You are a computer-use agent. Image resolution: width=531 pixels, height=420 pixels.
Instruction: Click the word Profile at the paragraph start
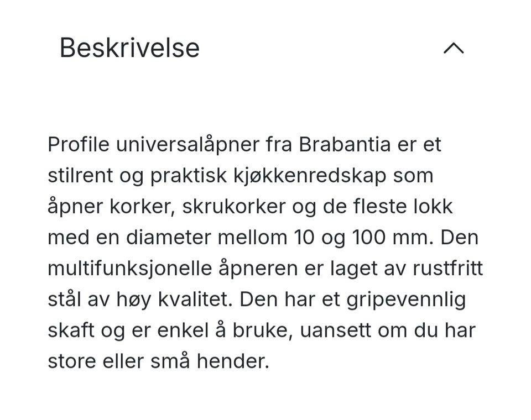79,144
